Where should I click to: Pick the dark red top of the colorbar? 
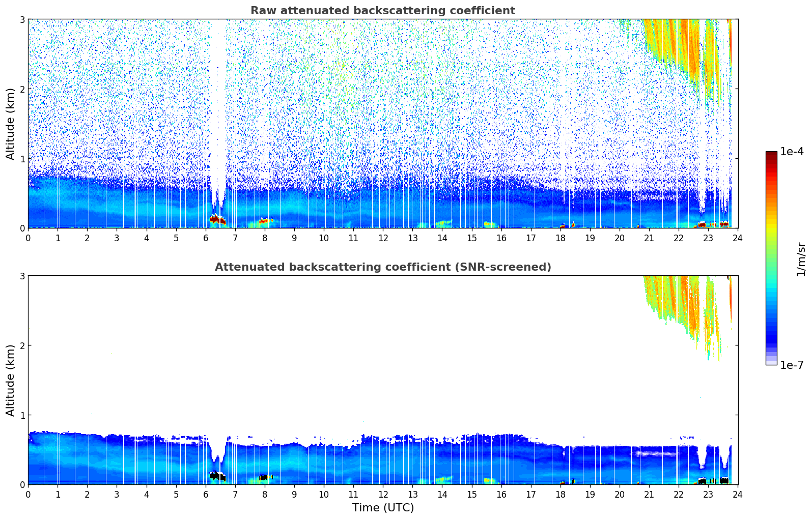[x=771, y=155]
